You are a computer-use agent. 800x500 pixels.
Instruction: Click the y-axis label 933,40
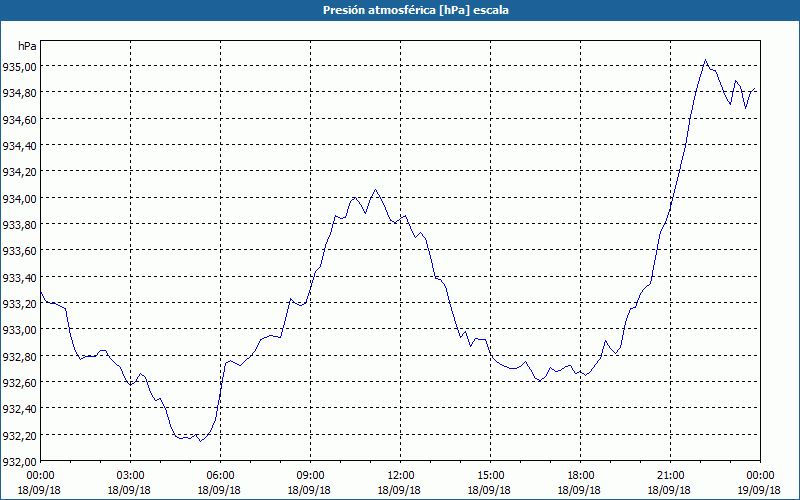pyautogui.click(x=19, y=277)
